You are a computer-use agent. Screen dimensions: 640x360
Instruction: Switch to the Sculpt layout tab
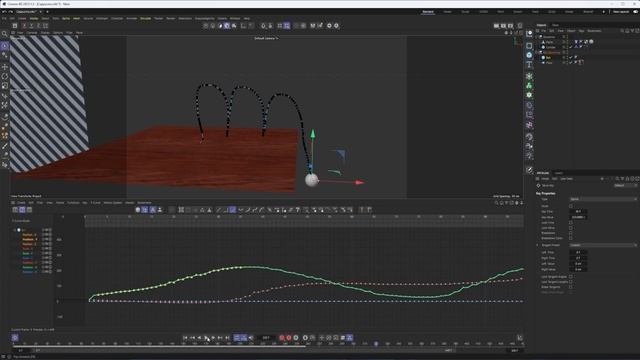coord(465,12)
